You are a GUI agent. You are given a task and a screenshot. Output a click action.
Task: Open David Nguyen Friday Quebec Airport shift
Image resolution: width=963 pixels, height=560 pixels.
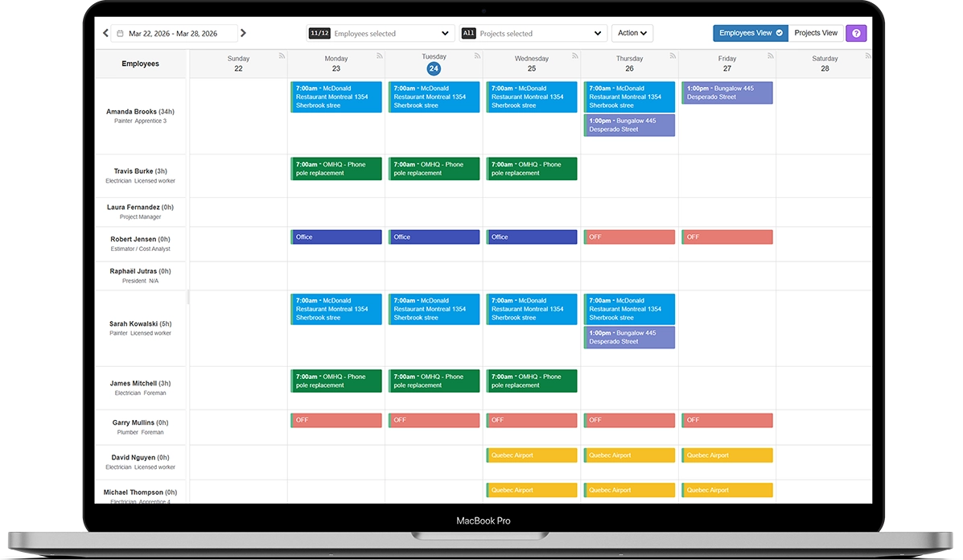(726, 455)
